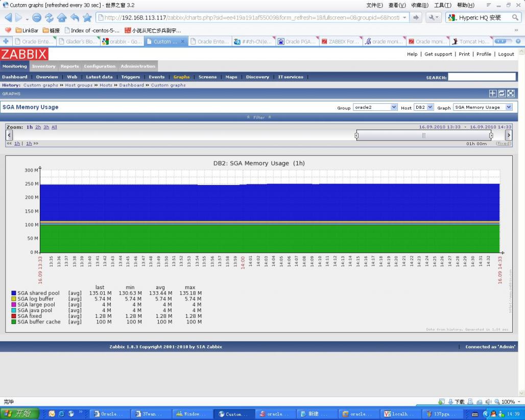Image resolution: width=525 pixels, height=420 pixels.
Task: Click the add to favourites plus icon
Action: click(x=493, y=94)
